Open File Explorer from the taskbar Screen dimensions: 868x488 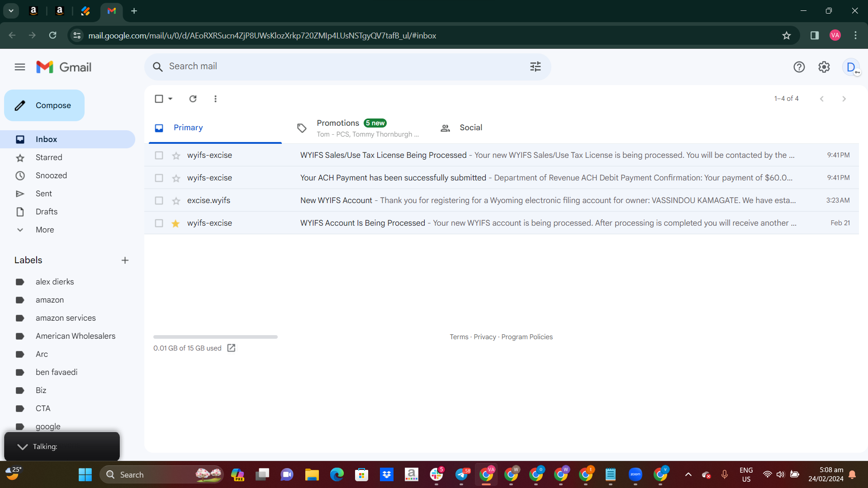pos(312,474)
